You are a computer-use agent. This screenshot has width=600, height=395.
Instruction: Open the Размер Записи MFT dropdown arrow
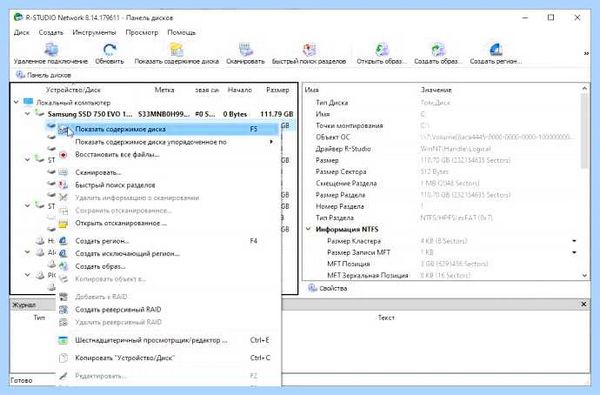[x=574, y=252]
